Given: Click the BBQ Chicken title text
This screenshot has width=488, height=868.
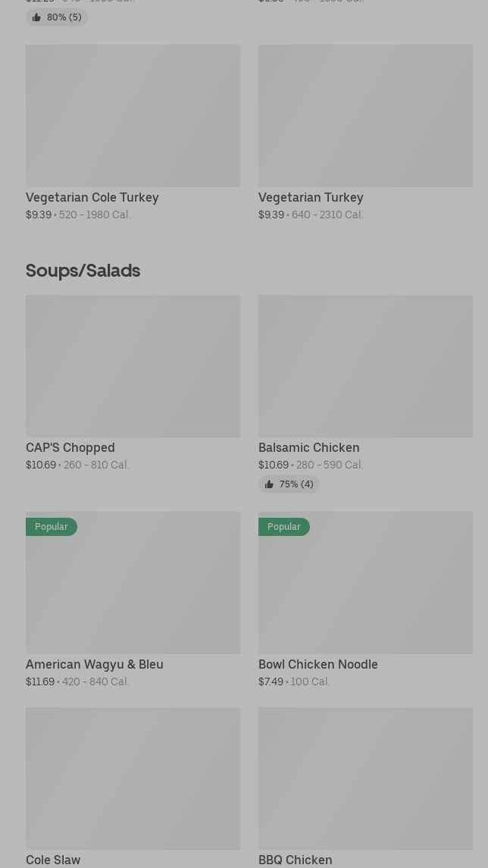Looking at the screenshot, I should coord(295,860).
